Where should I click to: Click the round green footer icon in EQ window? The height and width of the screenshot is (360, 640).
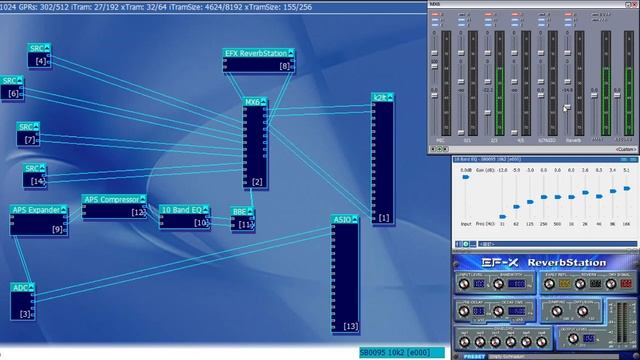pyautogui.click(x=466, y=244)
